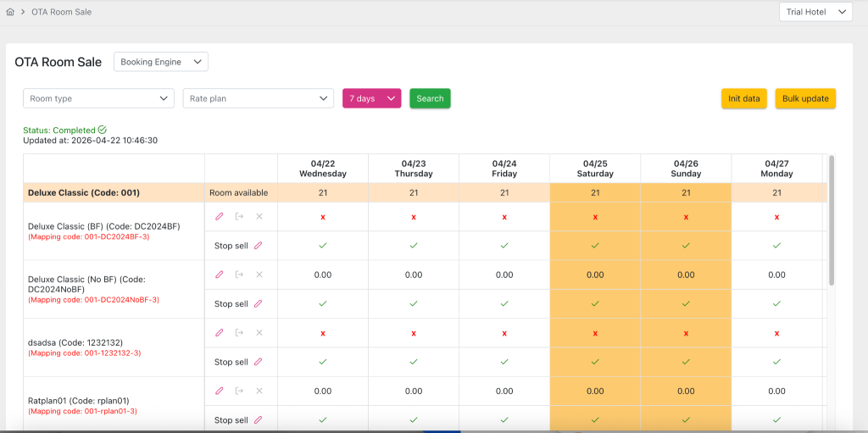Expand the Booking Engine channel selector
Image resolution: width=868 pixels, height=433 pixels.
[161, 62]
